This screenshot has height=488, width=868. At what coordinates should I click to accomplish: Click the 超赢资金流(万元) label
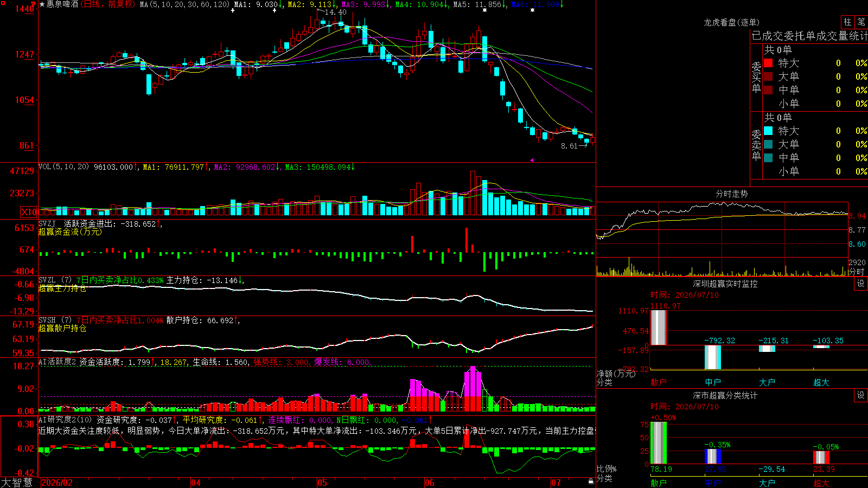[x=70, y=232]
